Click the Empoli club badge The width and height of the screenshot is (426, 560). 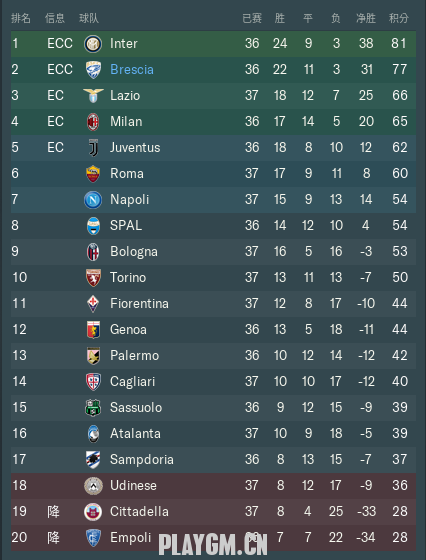click(x=93, y=538)
